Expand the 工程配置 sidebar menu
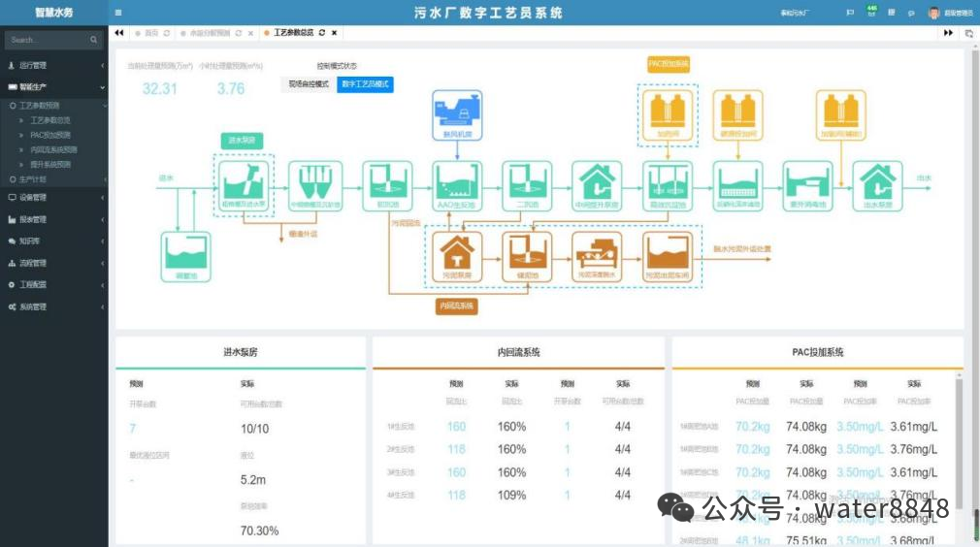The height and width of the screenshot is (547, 980). tap(54, 285)
